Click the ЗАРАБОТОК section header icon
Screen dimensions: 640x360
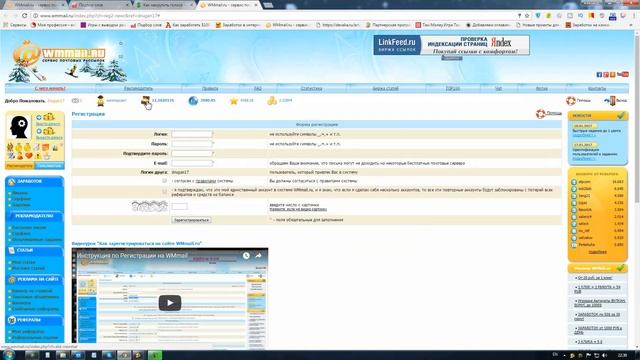point(11,181)
